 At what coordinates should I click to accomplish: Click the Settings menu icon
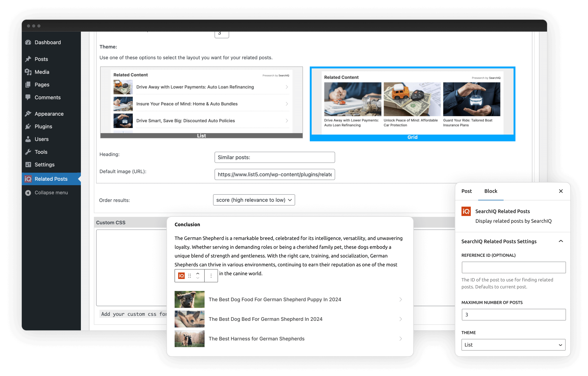29,164
